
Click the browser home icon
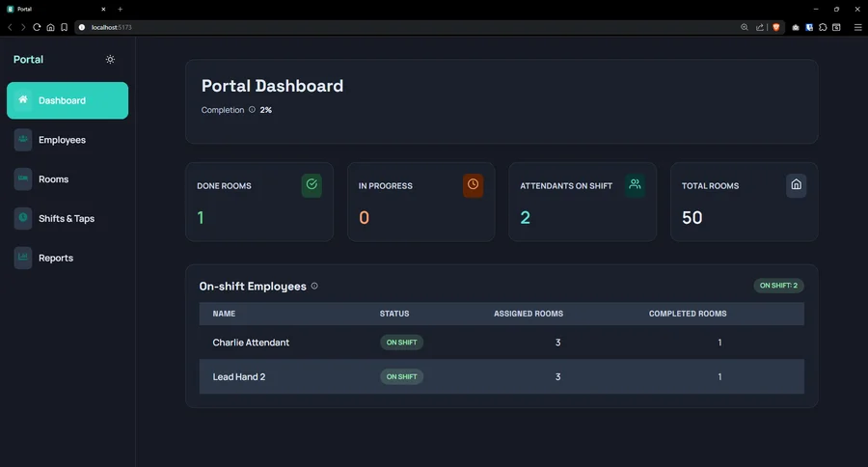point(50,27)
